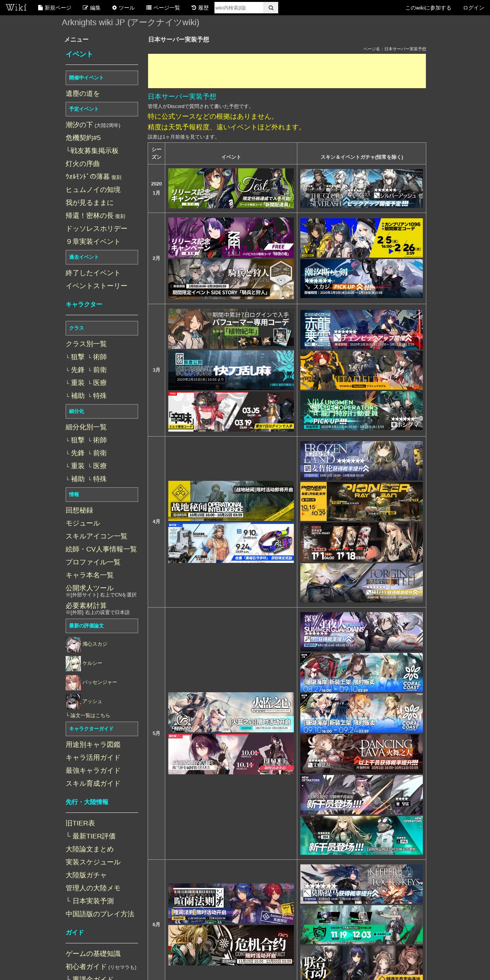The image size is (490, 980).
Task: Open 日本実装予測 sidebar link
Action: [93, 901]
